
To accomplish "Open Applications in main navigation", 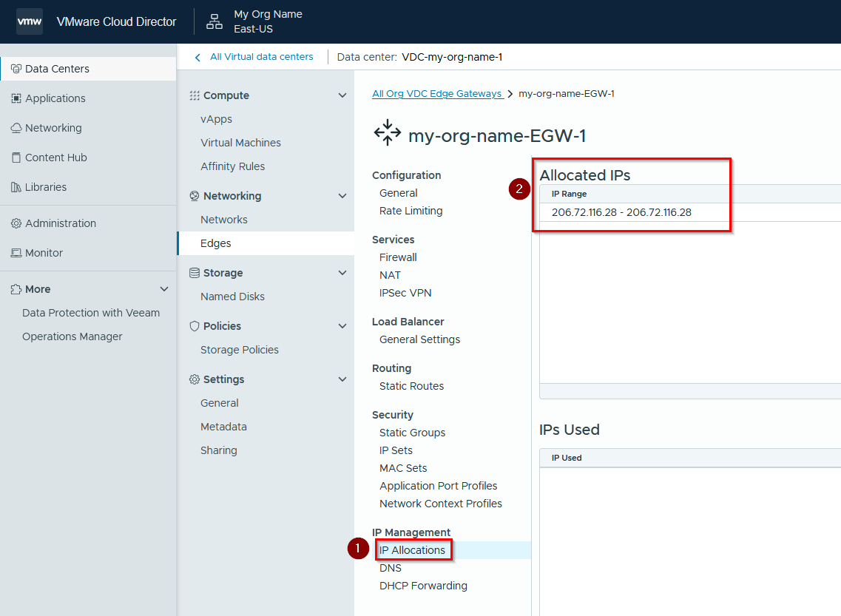I will point(55,98).
